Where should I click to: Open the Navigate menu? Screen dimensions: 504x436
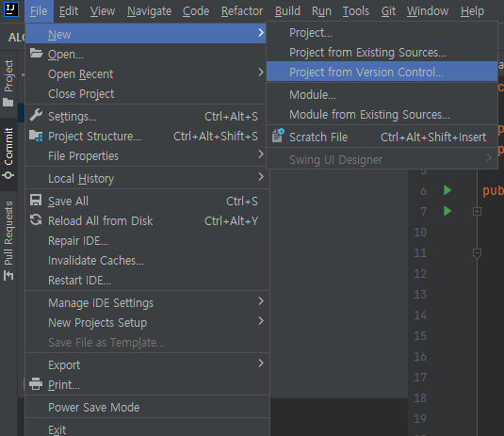coord(149,11)
